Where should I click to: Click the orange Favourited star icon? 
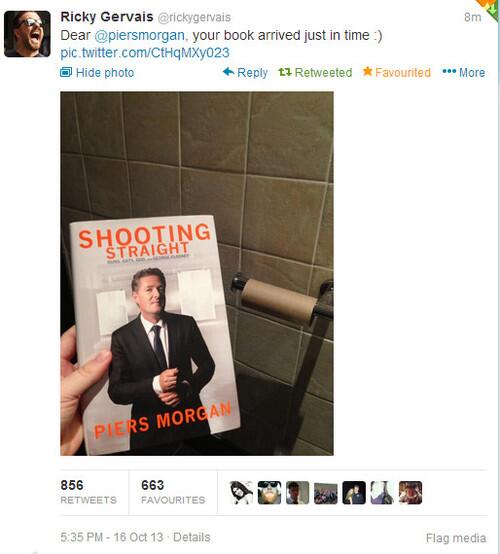click(367, 71)
